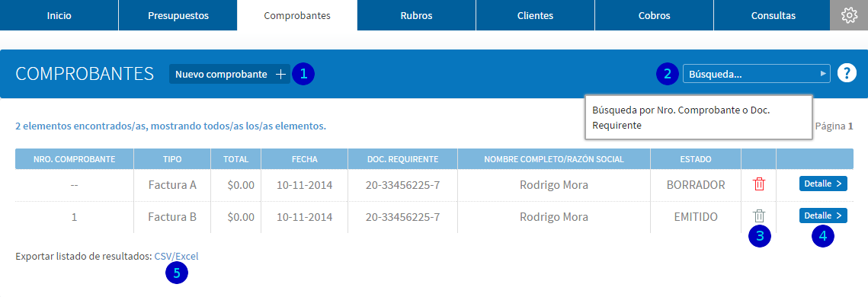This screenshot has height=297, width=868.
Task: Click gray trash icon on EMITIDO row
Action: [x=759, y=216]
